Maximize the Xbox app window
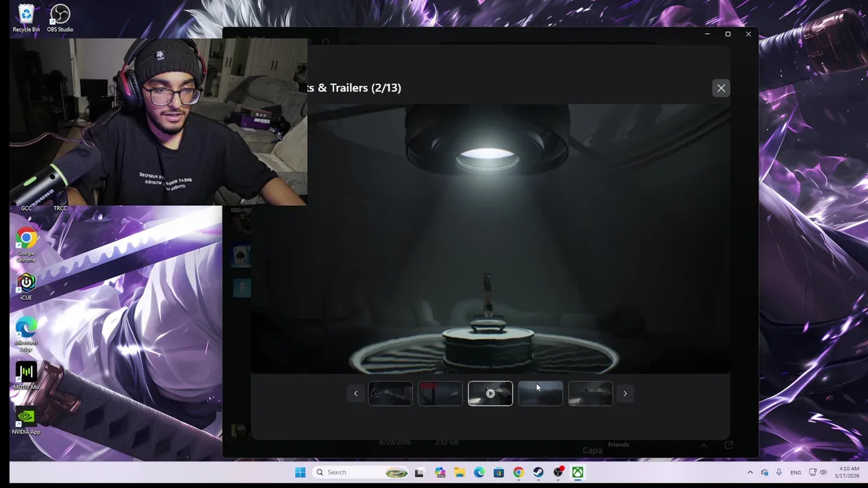This screenshot has width=868, height=488. (x=728, y=34)
